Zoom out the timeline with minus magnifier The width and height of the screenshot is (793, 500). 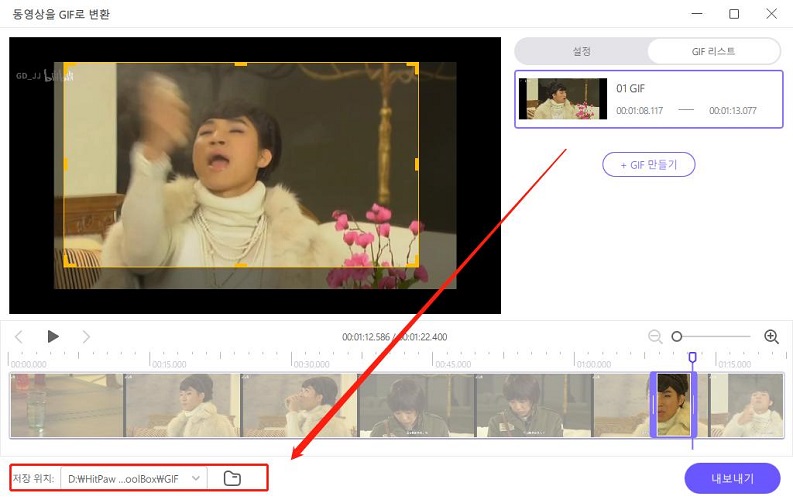655,337
